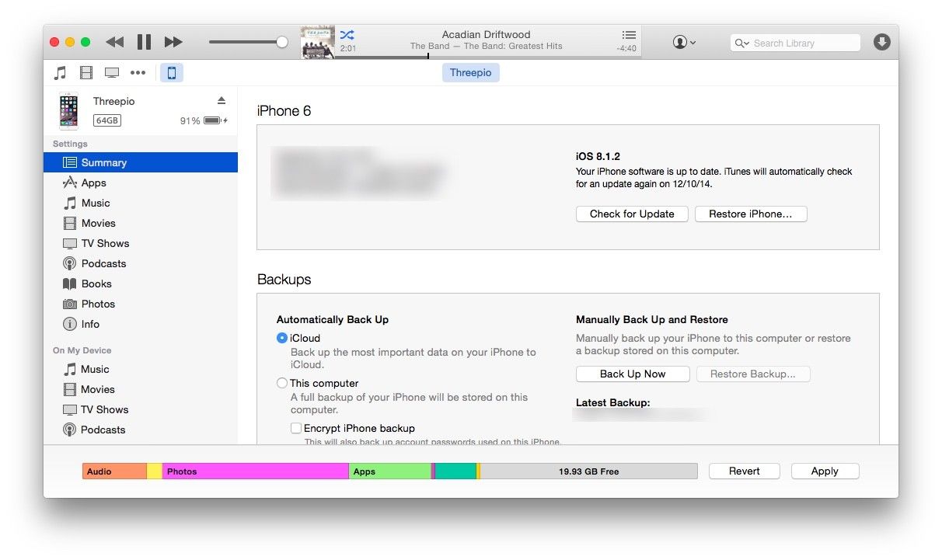Select the iPhone device icon

point(172,73)
